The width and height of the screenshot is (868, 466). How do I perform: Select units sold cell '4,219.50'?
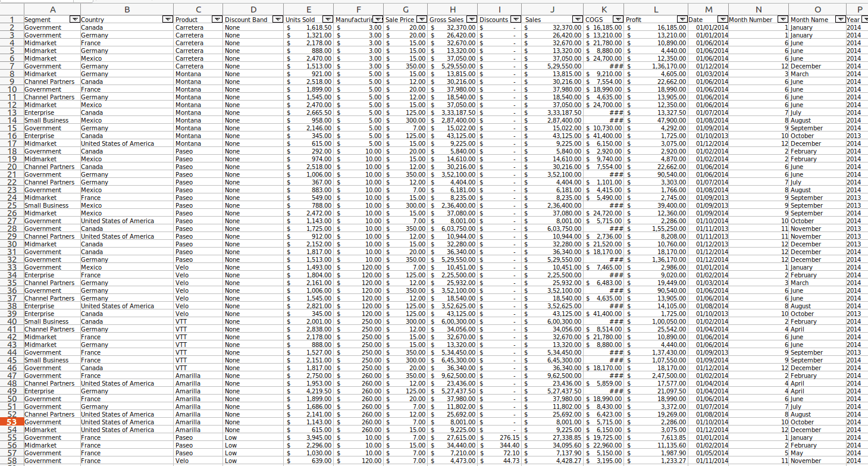pyautogui.click(x=308, y=391)
